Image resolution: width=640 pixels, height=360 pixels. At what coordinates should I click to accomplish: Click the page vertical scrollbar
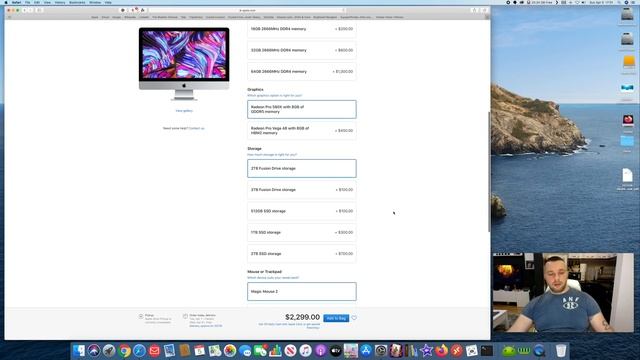489,171
